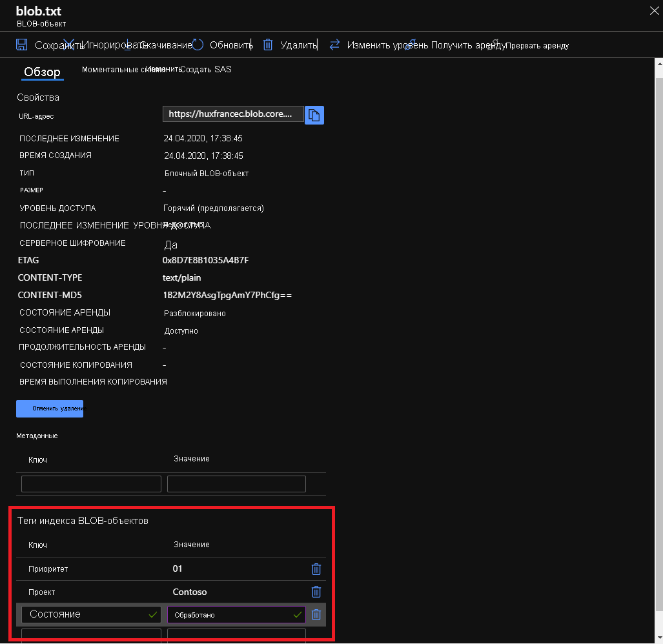Click the Да server encryption value
Viewport: 663px width, 644px height.
click(x=171, y=245)
